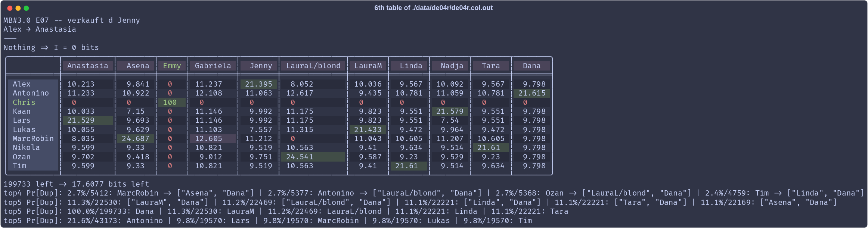
Task: Click '2.4%/4759: Tim' in top4 line
Action: [x=737, y=193]
